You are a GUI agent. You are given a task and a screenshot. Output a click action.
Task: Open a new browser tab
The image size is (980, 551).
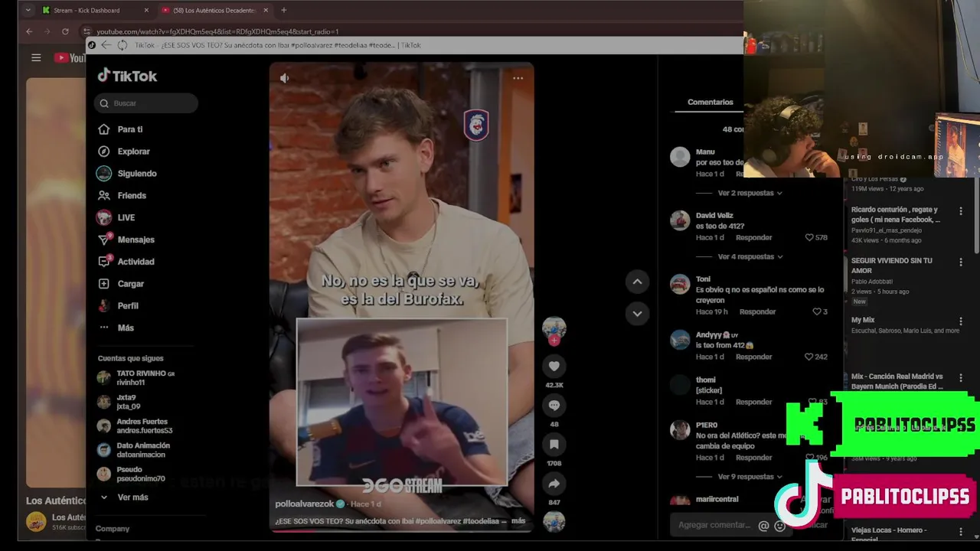pyautogui.click(x=283, y=10)
